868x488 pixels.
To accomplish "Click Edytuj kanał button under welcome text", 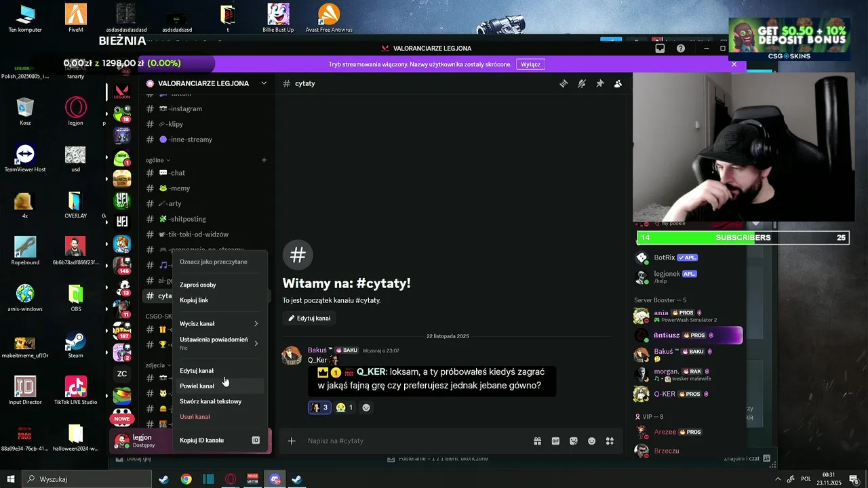I will (309, 318).
